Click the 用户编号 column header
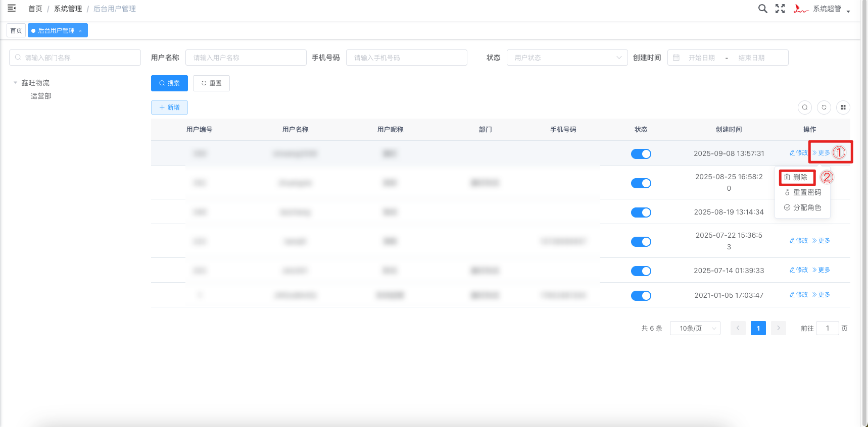 coord(200,130)
